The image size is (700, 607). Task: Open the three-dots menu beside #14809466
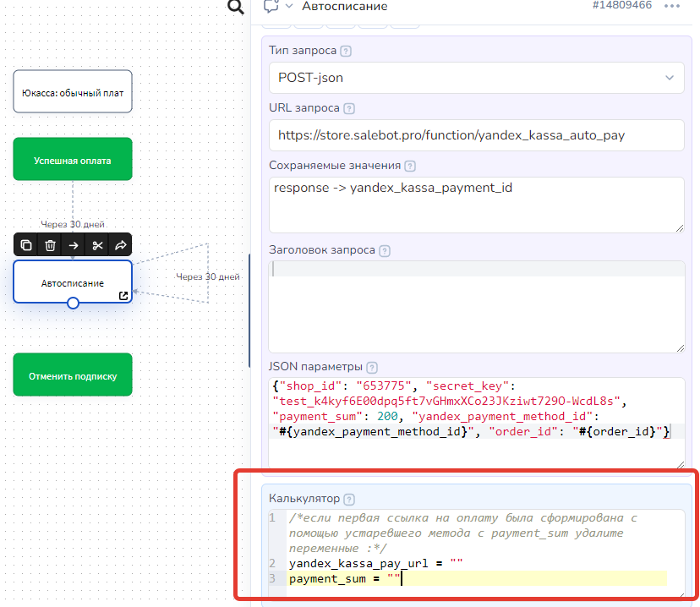[x=672, y=7]
